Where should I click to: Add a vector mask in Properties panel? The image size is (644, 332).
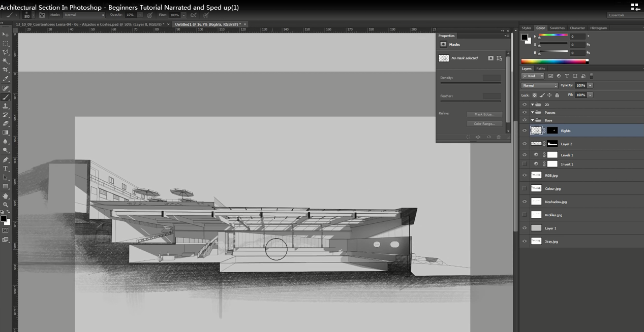[499, 58]
